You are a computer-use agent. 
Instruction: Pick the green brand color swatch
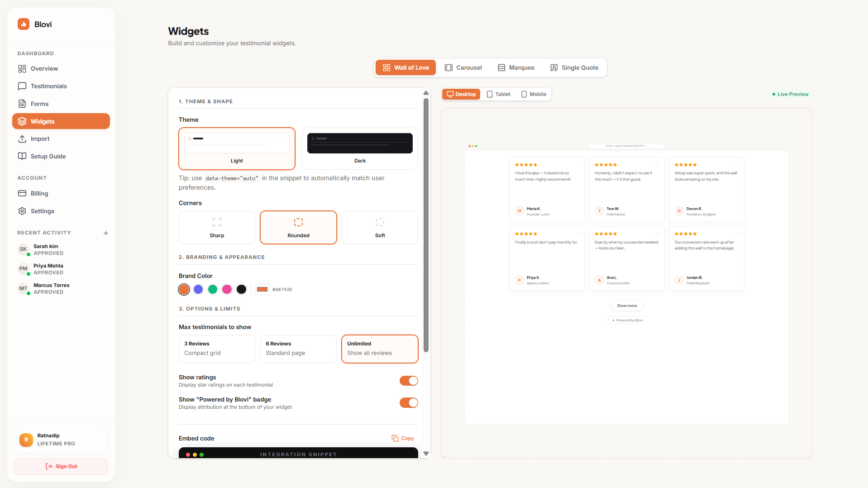pyautogui.click(x=213, y=289)
